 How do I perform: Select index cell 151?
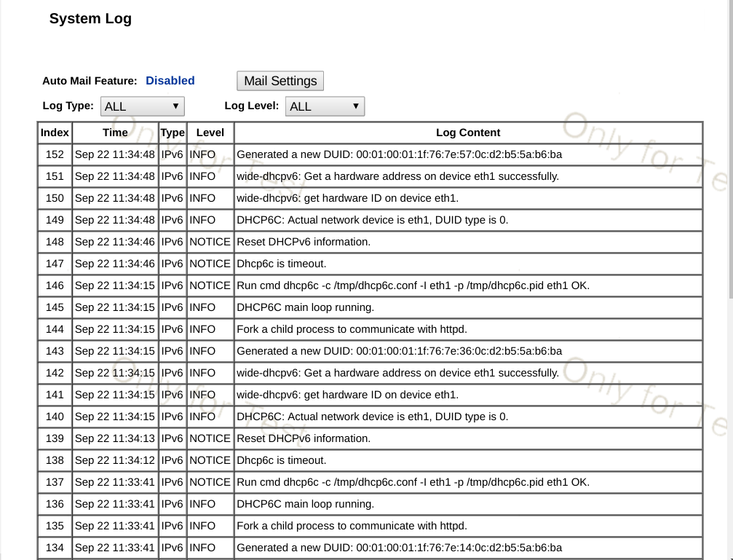coord(55,176)
